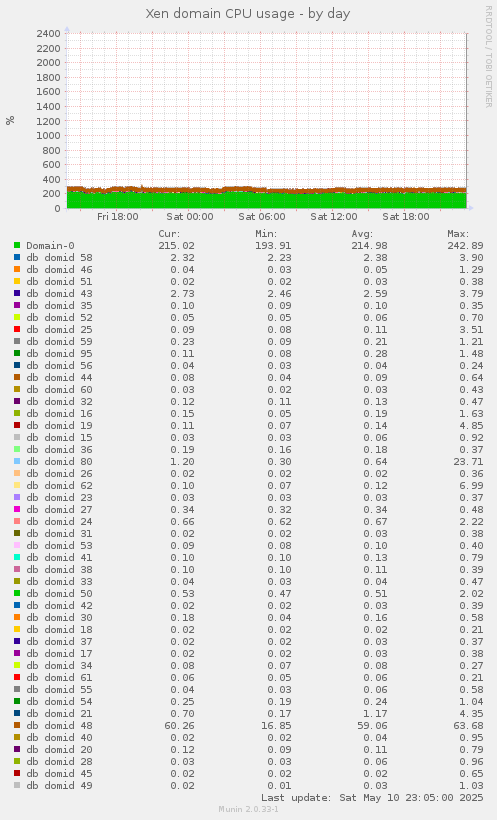Select the graph title 'Xen domain CPU usage - by day'
The height and width of the screenshot is (820, 497).
(x=247, y=14)
